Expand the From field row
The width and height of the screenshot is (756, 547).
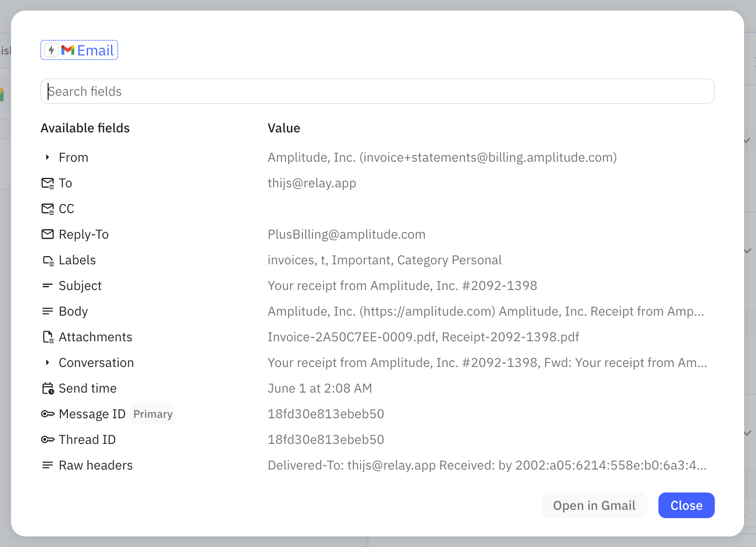pyautogui.click(x=47, y=158)
